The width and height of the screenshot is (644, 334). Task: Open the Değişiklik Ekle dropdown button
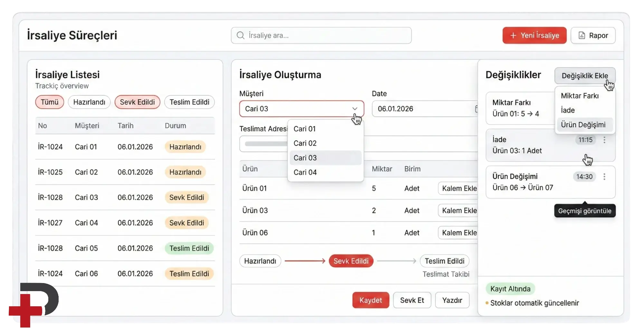pos(584,76)
